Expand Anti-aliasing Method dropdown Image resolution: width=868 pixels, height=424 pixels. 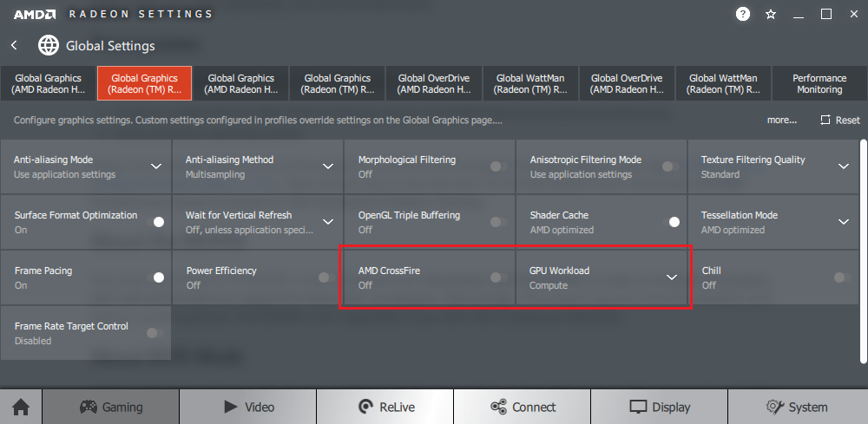click(328, 166)
